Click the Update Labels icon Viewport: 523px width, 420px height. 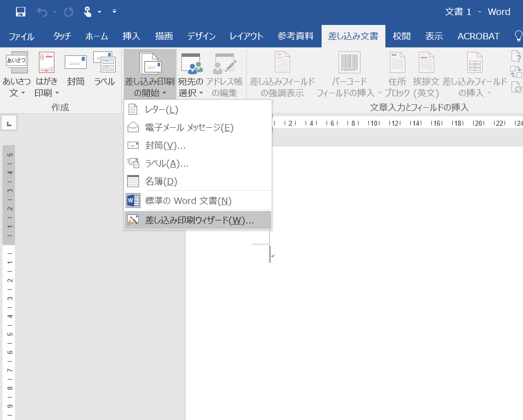(x=517, y=87)
